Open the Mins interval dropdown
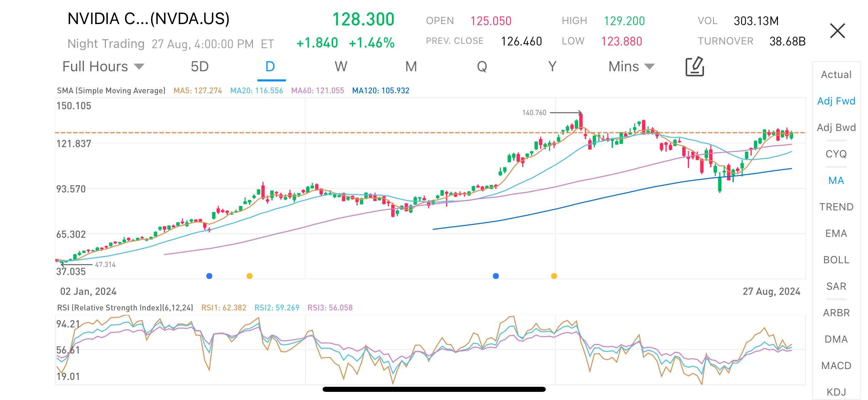This screenshot has width=868, height=400. (x=631, y=66)
